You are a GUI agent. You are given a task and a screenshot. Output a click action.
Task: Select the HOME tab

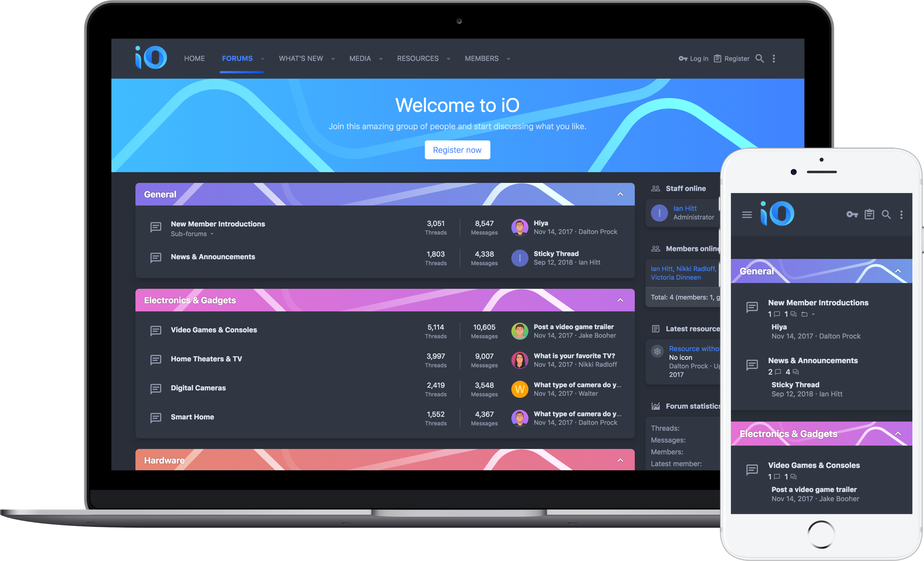(x=195, y=58)
